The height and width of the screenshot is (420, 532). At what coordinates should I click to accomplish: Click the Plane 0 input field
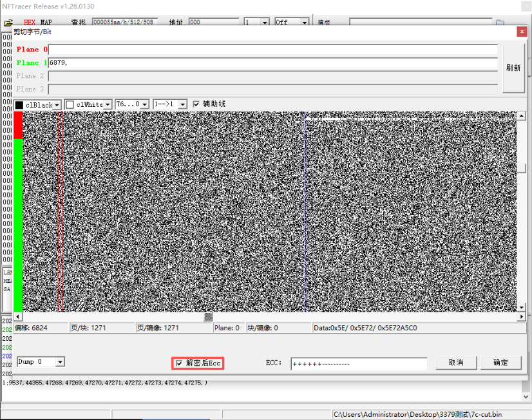pyautogui.click(x=273, y=50)
